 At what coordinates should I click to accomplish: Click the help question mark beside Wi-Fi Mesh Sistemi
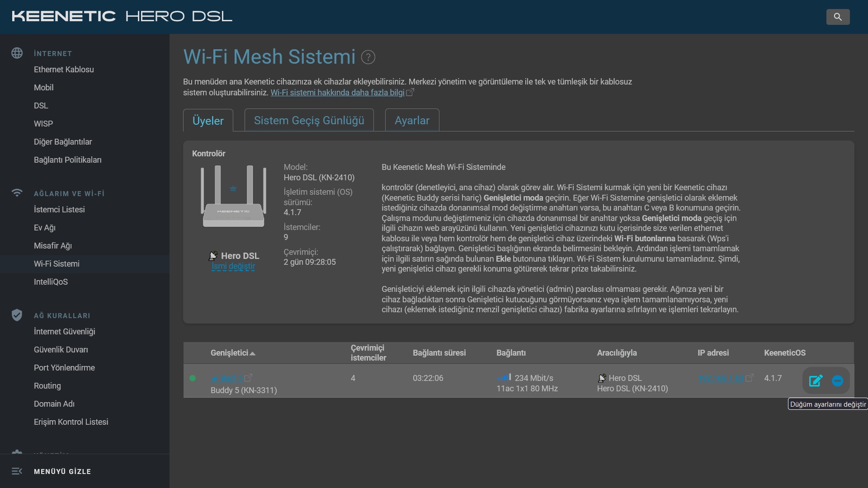(368, 57)
